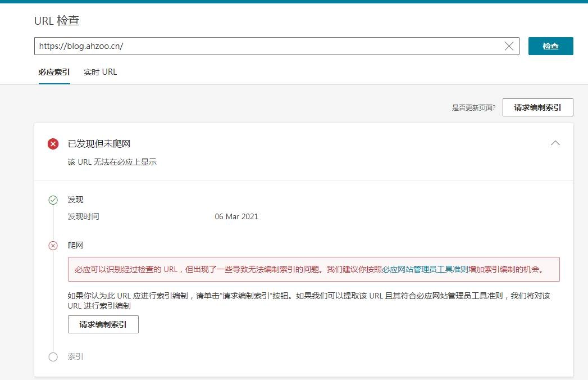Screen dimensions: 588x380
Task: Click the red error icon beside 已发现但未爬网
Action: (x=53, y=143)
